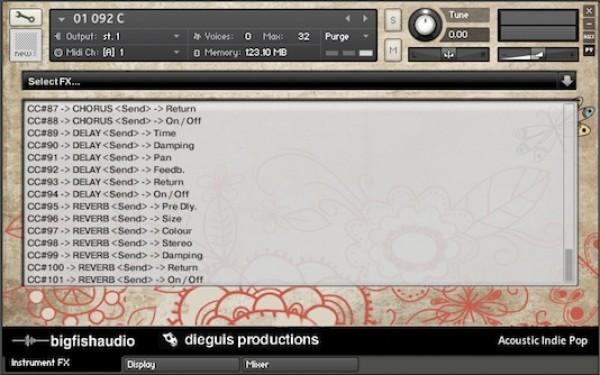Select row CC#90 DELAY Send Damping
The image size is (600, 375).
click(111, 145)
